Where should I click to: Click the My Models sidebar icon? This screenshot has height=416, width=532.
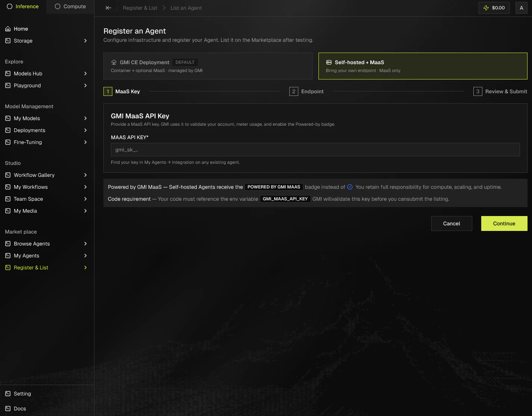pos(8,118)
